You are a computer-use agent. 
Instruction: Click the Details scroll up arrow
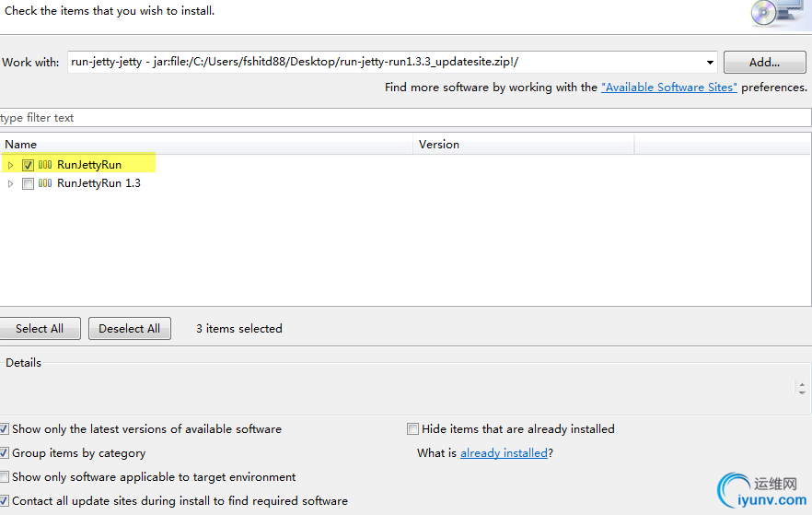point(802,385)
